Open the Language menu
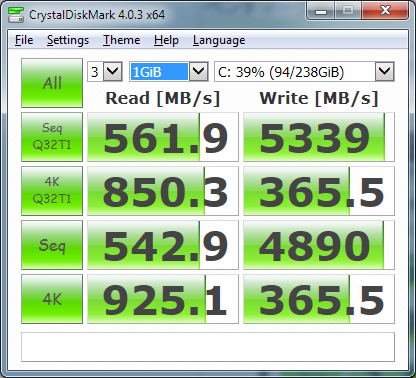The height and width of the screenshot is (378, 416). pos(219,40)
